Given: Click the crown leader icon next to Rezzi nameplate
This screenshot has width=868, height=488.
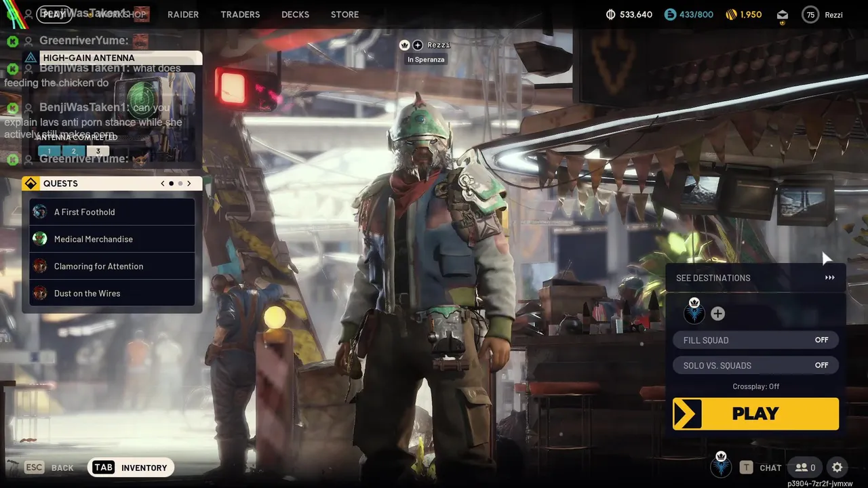Looking at the screenshot, I should [405, 45].
